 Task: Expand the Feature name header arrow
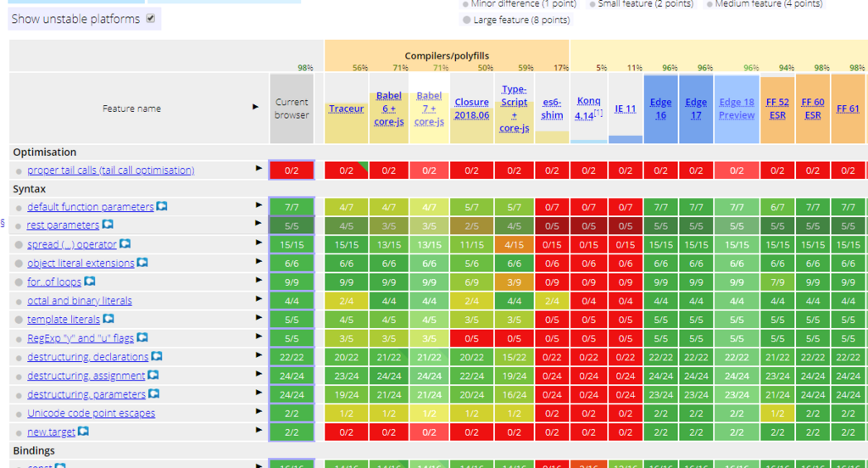click(255, 106)
